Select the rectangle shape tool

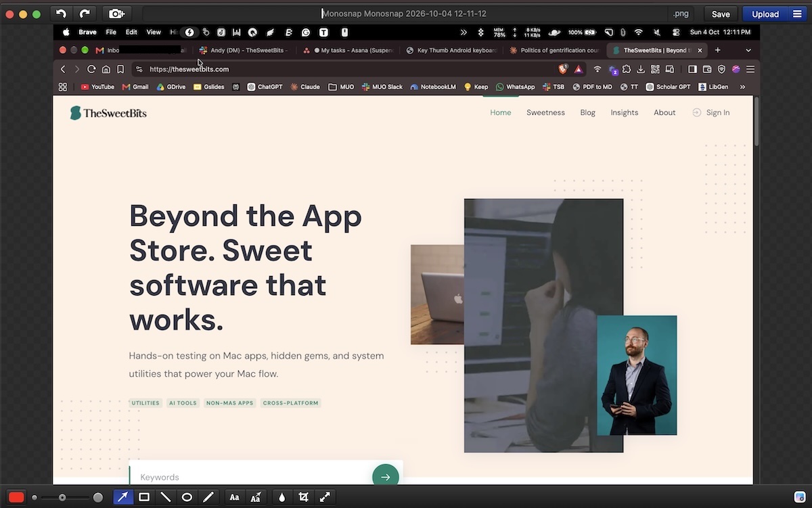point(144,497)
